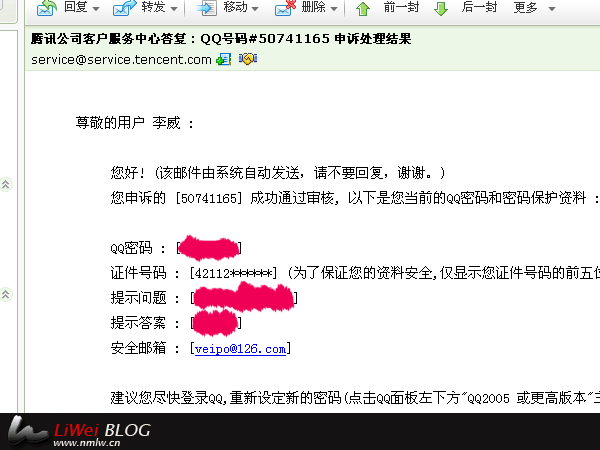Expand the Forward (转发) dropdown arrow
Image resolution: width=600 pixels, height=450 pixels.
tap(174, 8)
